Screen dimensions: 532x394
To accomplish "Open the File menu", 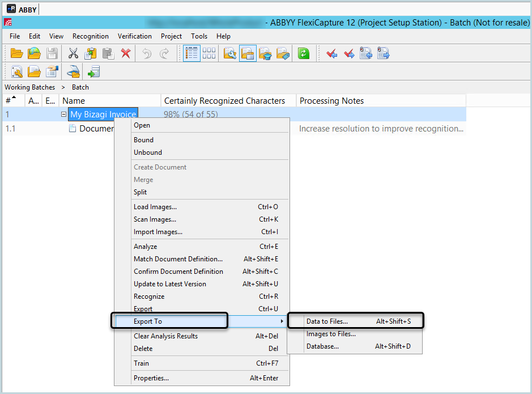I will [15, 36].
